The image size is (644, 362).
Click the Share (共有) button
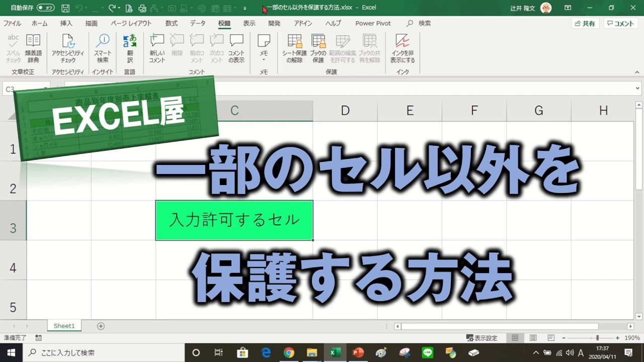click(585, 24)
